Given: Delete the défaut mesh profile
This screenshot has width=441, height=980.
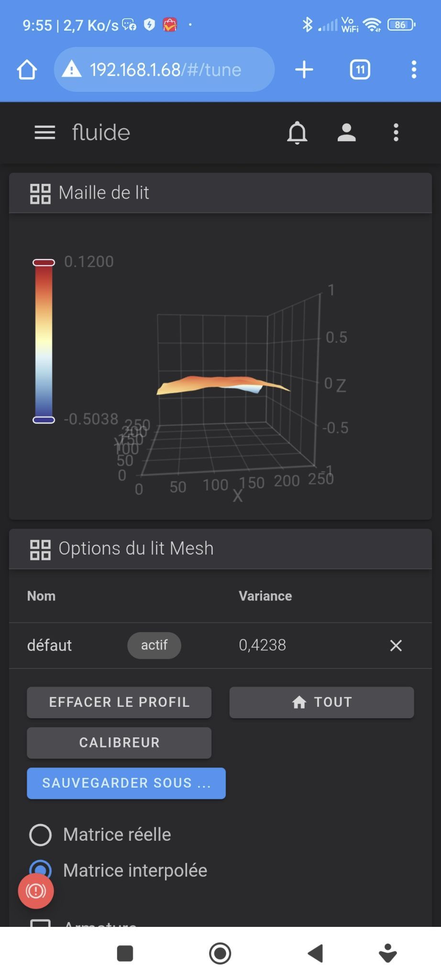Looking at the screenshot, I should [396, 646].
